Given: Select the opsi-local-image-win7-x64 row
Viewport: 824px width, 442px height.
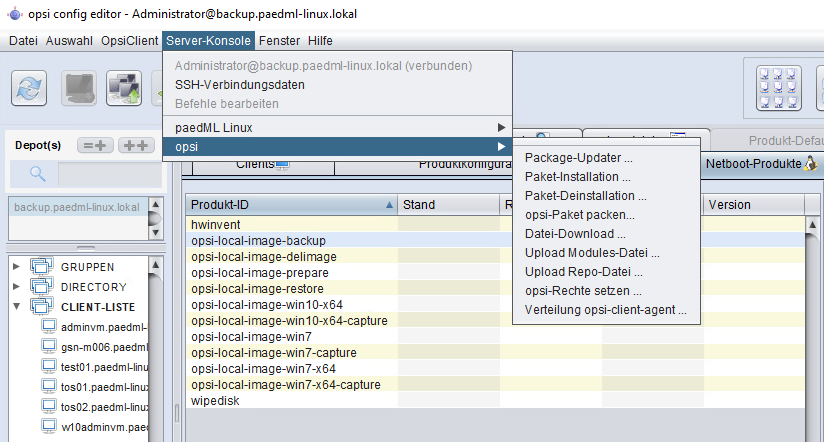Looking at the screenshot, I should point(495,368).
